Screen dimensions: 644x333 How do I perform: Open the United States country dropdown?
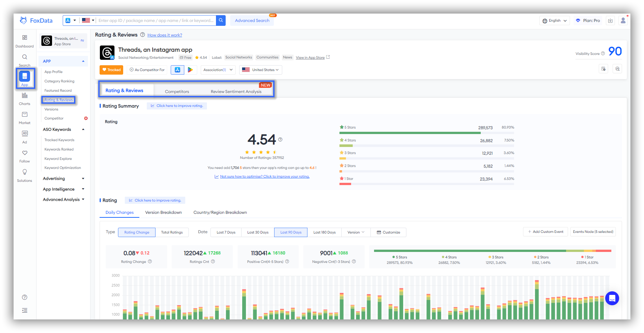(x=261, y=70)
